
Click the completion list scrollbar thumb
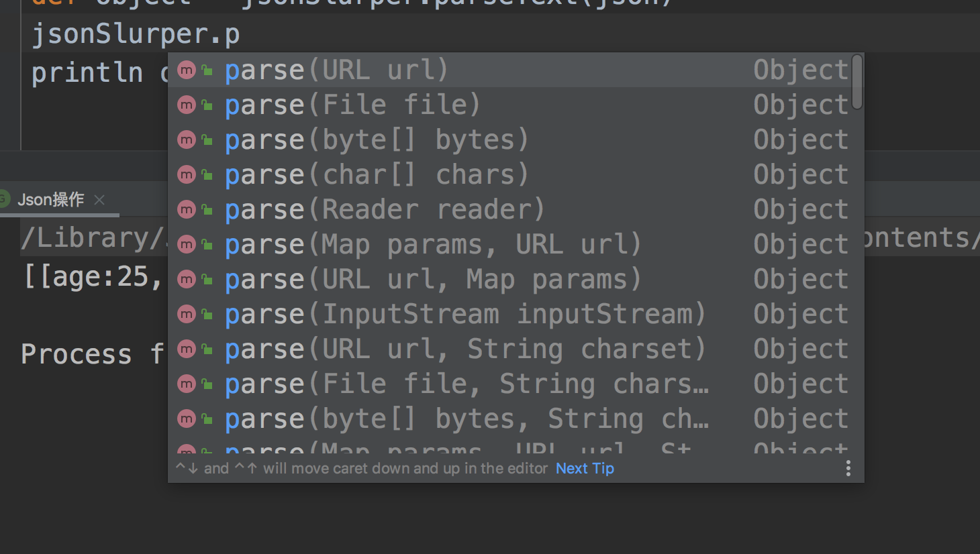pyautogui.click(x=857, y=81)
